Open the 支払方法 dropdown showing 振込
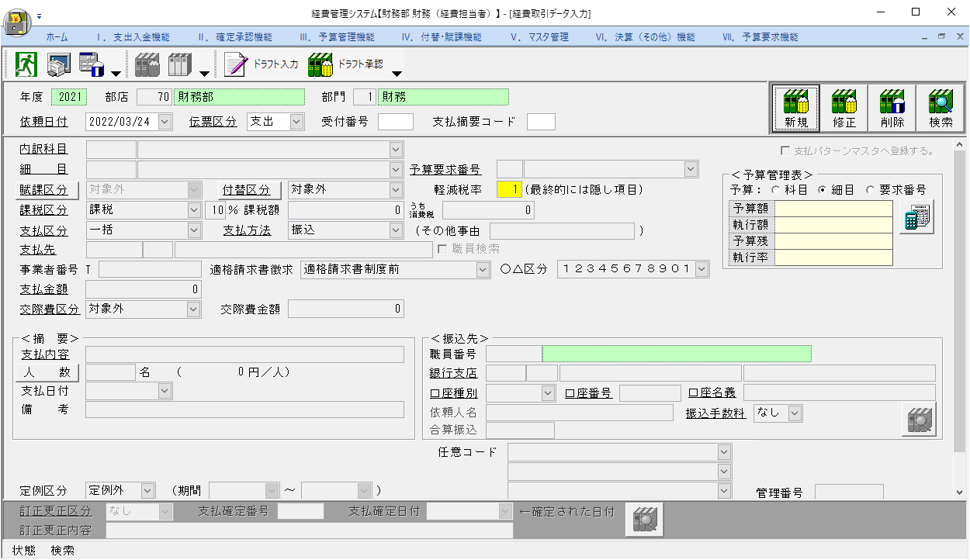 (396, 230)
